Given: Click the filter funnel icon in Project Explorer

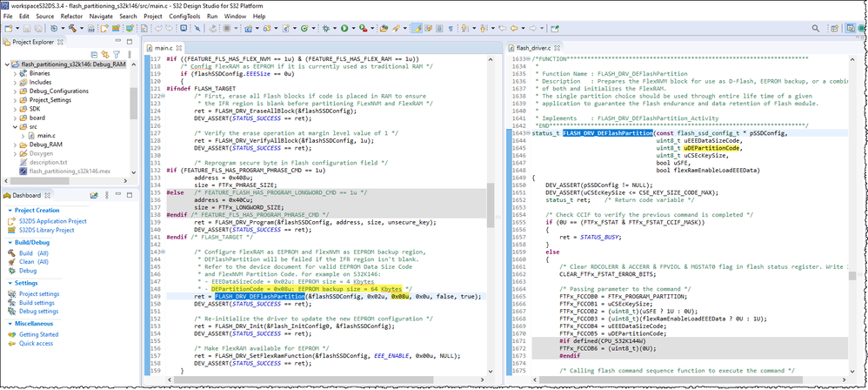Looking at the screenshot, I should click(x=117, y=54).
